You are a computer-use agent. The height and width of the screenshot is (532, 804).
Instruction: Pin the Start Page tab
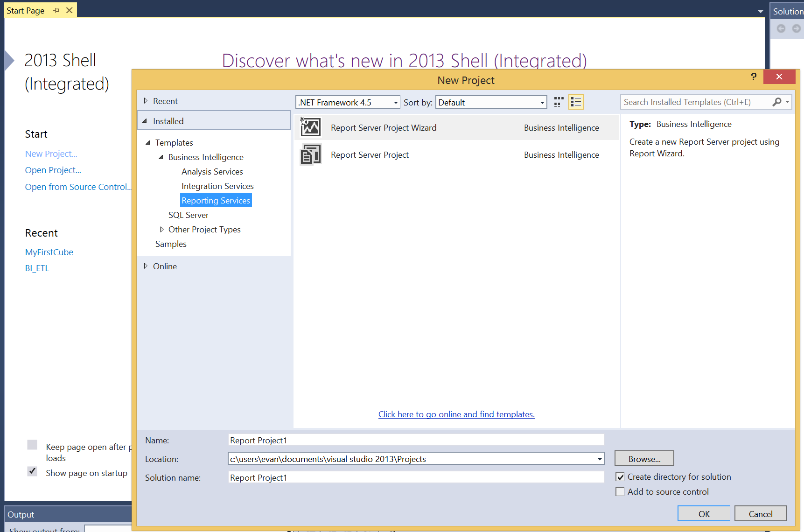pyautogui.click(x=56, y=10)
